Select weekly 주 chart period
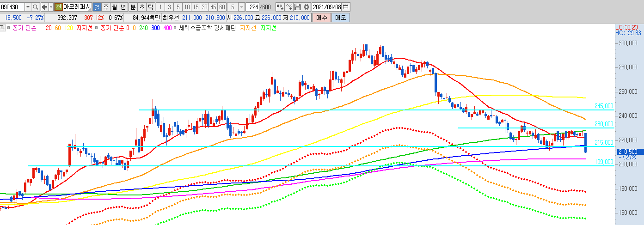Screen dimensions: 644x225 point(105,7)
